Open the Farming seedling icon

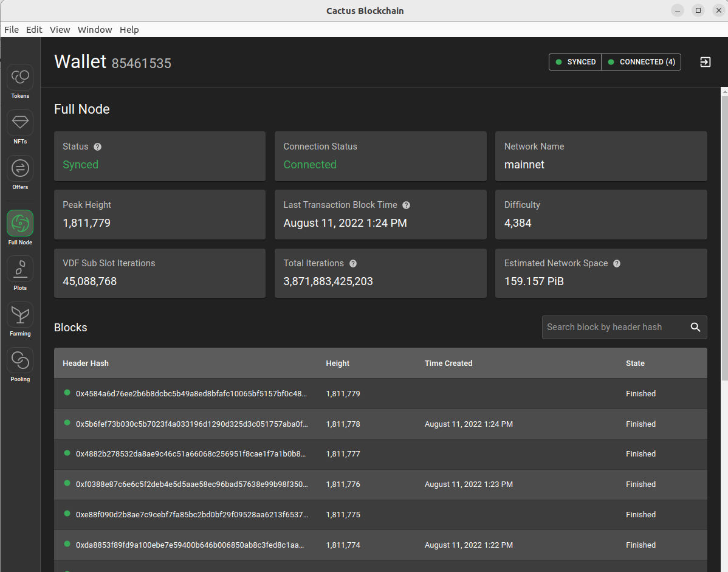(x=20, y=314)
